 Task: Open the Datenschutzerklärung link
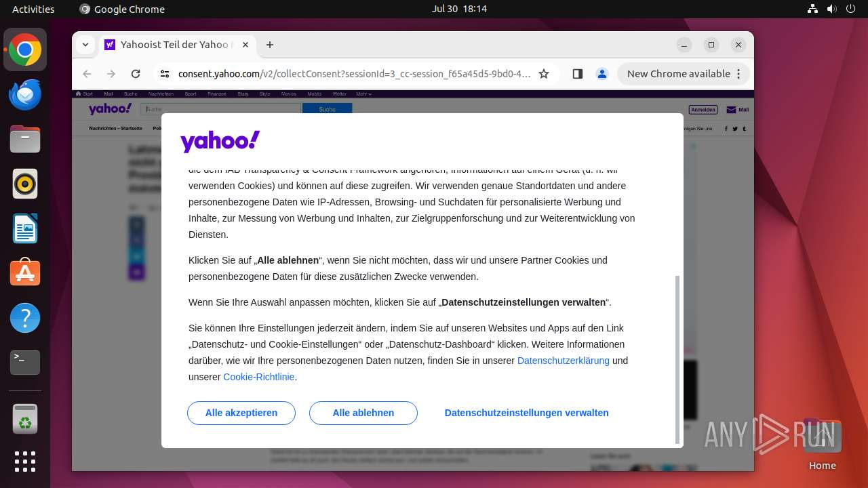tap(564, 361)
